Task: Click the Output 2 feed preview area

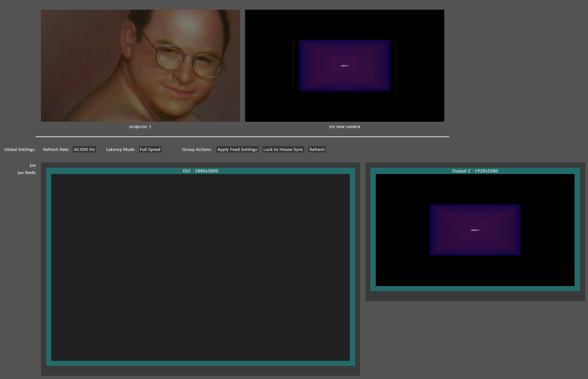Action: (x=475, y=230)
